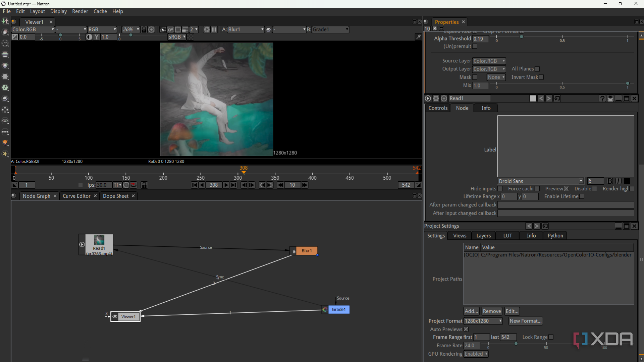644x362 pixels.
Task: Center node graph on the Read1 node
Action: click(444, 98)
